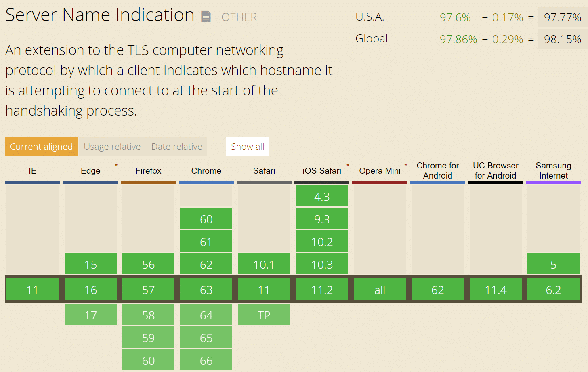This screenshot has width=588, height=372.
Task: Select the Samsung Internet 6.2 cell
Action: click(553, 290)
